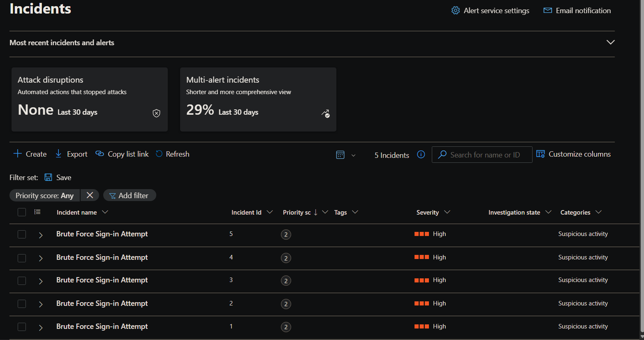Click priority score badge for incident 3
This screenshot has width=644, height=340.
point(286,281)
